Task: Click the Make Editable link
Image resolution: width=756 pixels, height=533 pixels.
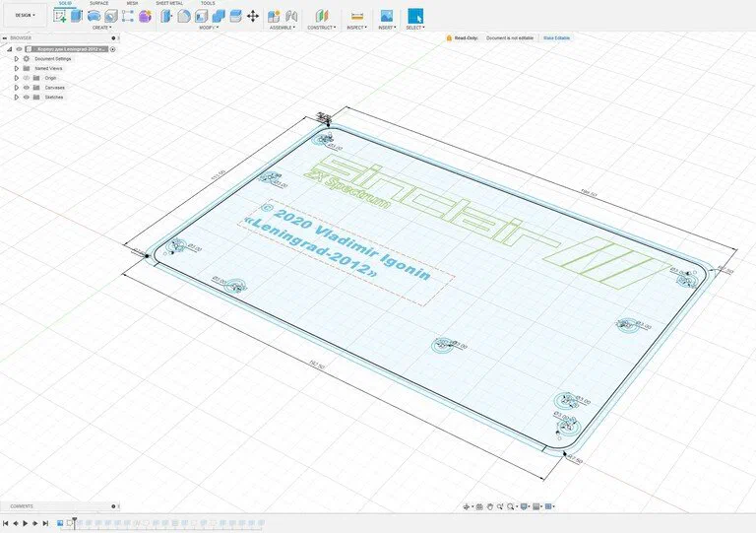Action: (556, 37)
